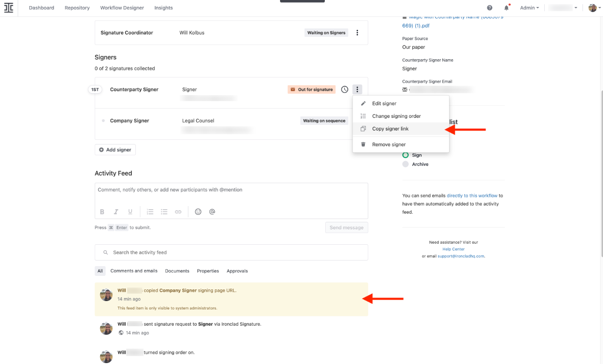Click the activity feed search field

[x=231, y=252]
